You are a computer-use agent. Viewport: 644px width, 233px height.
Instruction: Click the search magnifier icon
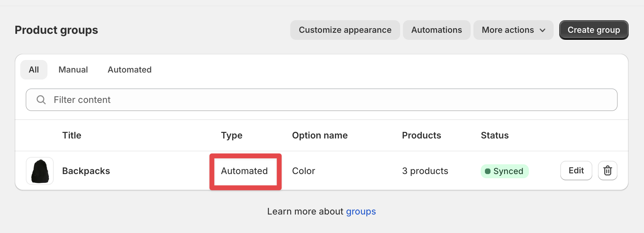point(41,100)
